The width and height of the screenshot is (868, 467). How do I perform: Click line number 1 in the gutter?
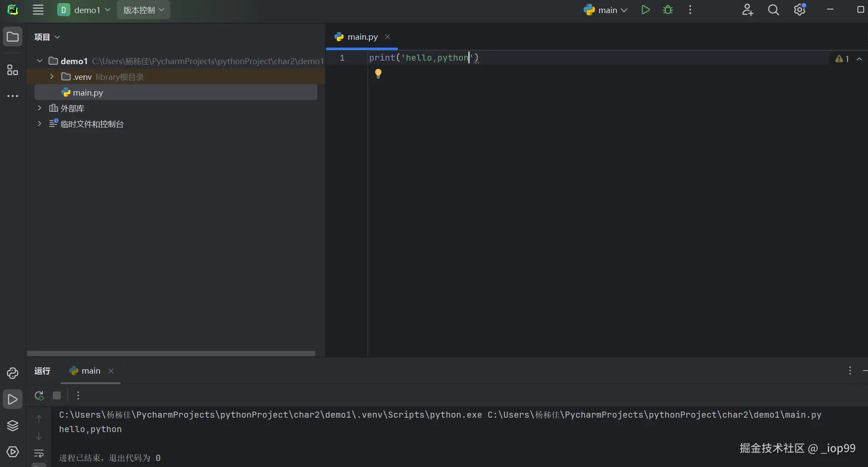coord(342,58)
